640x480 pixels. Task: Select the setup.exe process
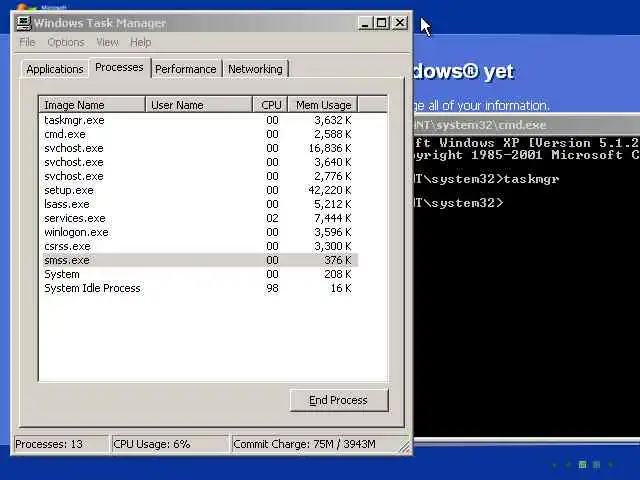(x=199, y=190)
